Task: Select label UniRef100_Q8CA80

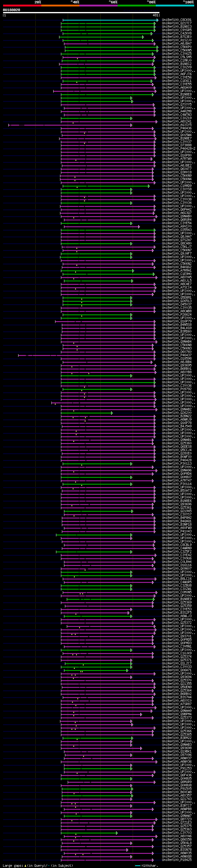Action: click(176, 243)
